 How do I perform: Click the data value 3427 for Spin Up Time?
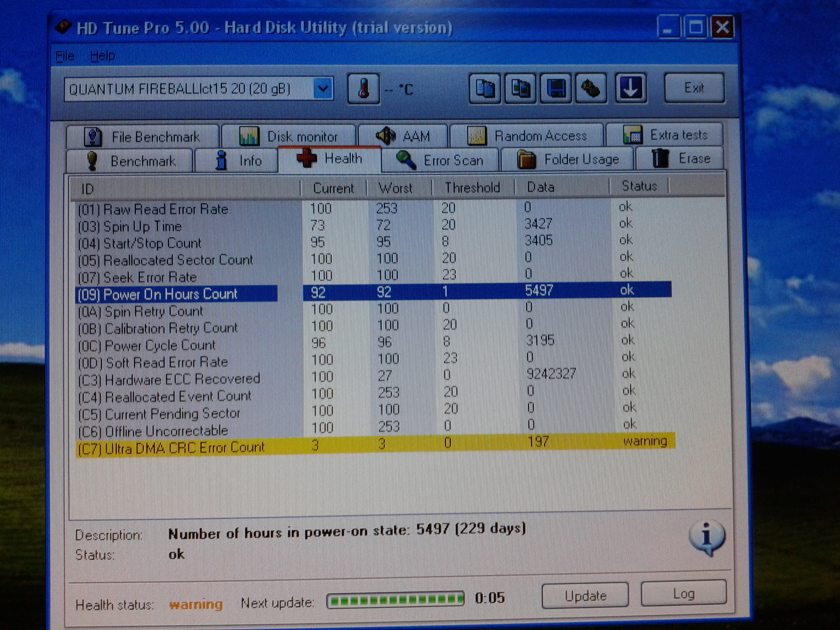tap(538, 224)
